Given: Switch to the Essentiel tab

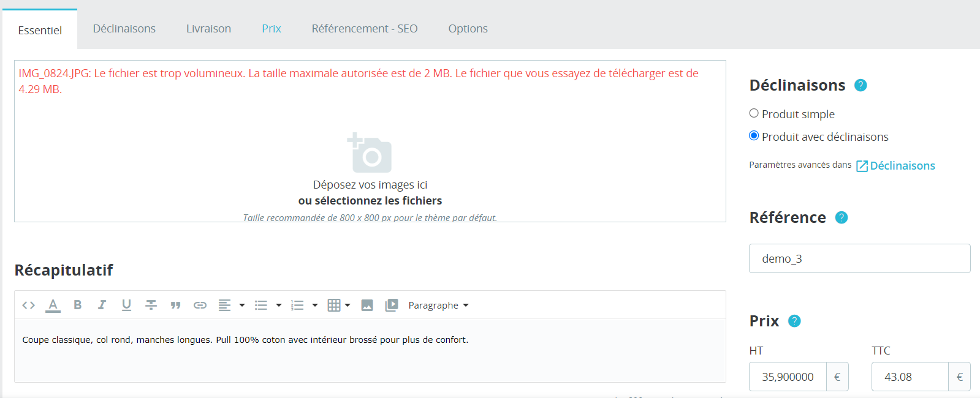Looking at the screenshot, I should point(40,29).
